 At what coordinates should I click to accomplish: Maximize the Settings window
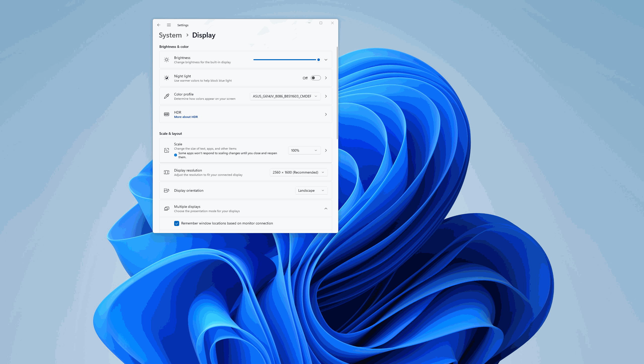(321, 23)
